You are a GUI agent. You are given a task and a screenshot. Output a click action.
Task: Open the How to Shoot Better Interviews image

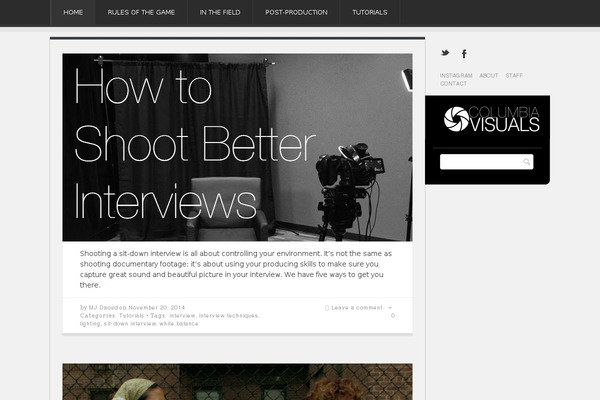[237, 147]
